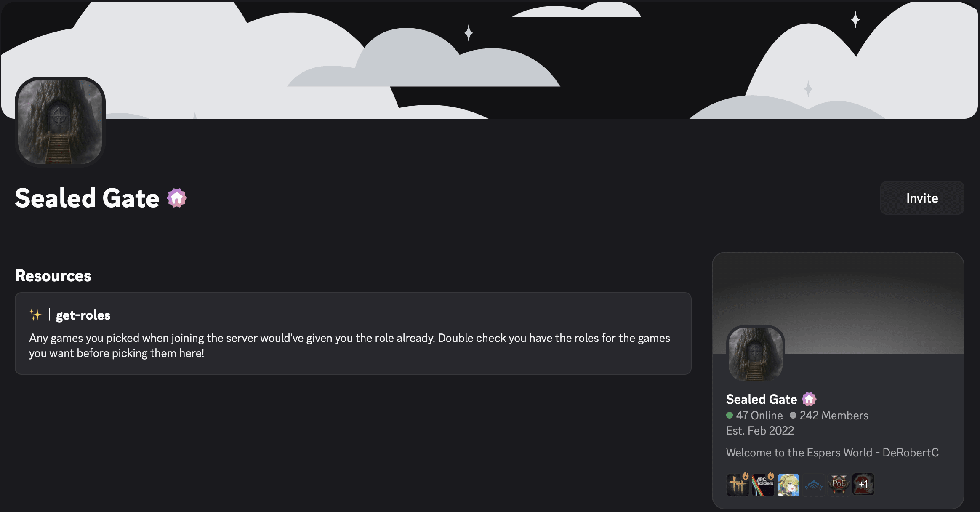Click the sparkles icon beside get-roles
The height and width of the screenshot is (512, 980).
click(x=35, y=315)
